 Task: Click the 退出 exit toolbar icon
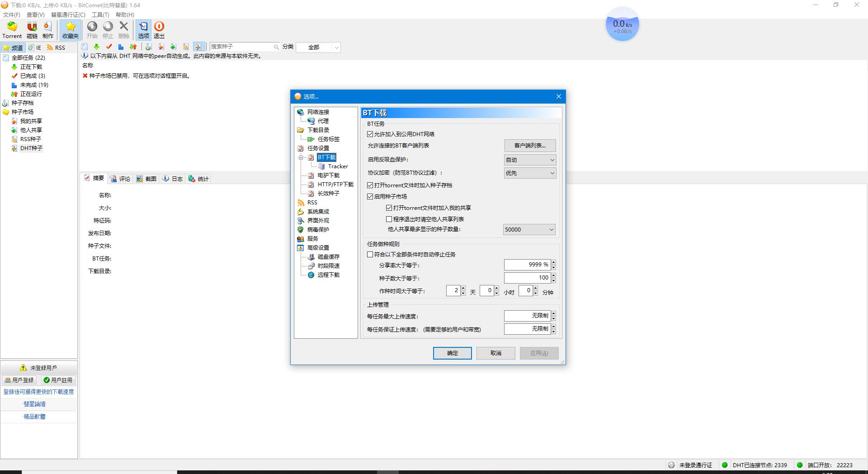coord(159,30)
